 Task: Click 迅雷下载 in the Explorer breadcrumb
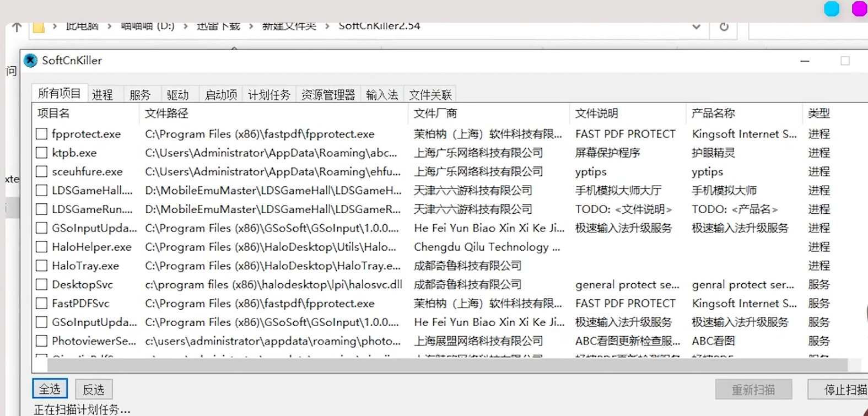tap(219, 26)
